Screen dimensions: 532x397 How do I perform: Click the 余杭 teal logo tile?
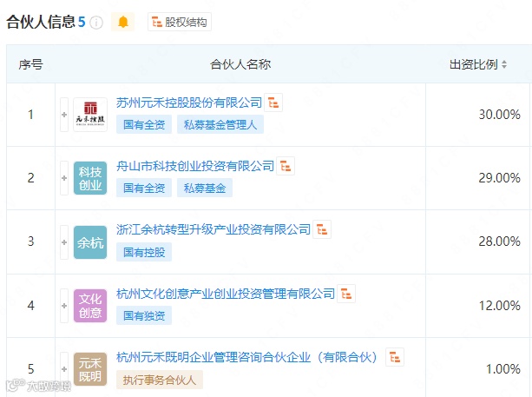pos(90,242)
